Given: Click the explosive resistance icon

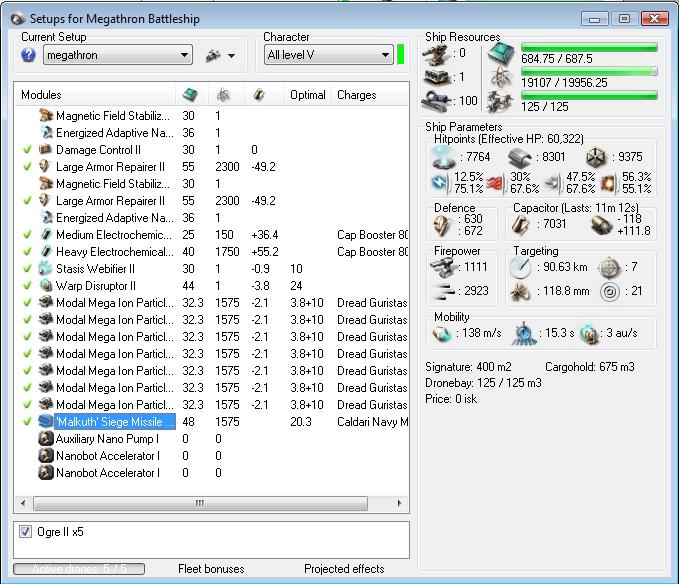Looking at the screenshot, I should 608,183.
